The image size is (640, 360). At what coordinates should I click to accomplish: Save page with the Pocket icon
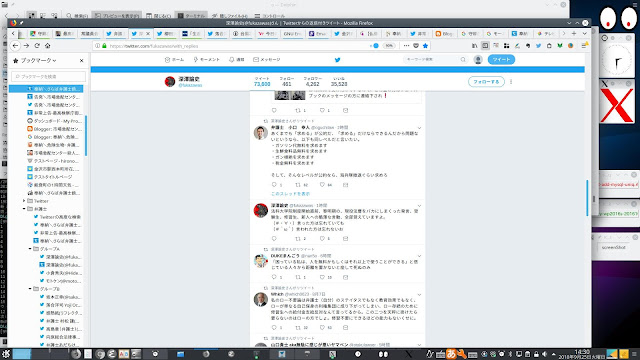click(x=416, y=46)
